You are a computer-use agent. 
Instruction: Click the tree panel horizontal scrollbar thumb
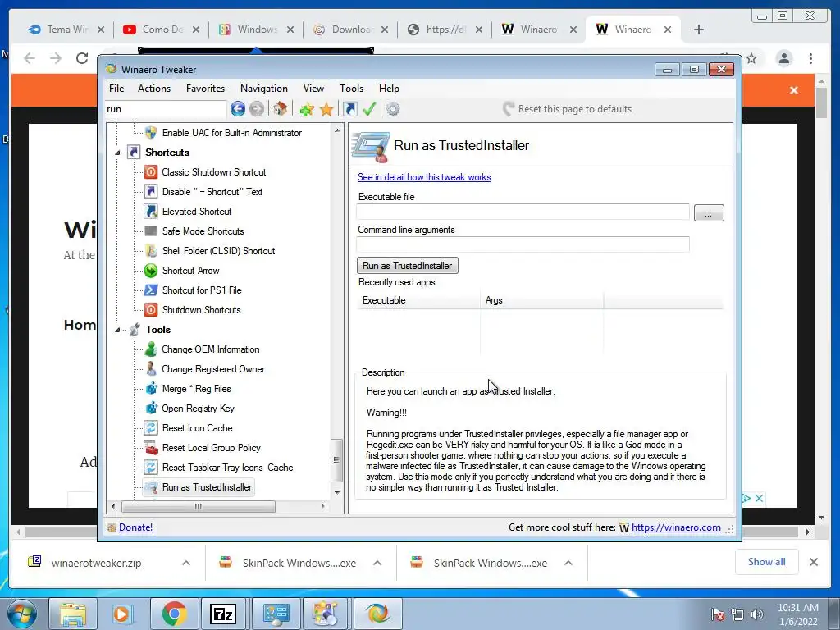[199, 506]
